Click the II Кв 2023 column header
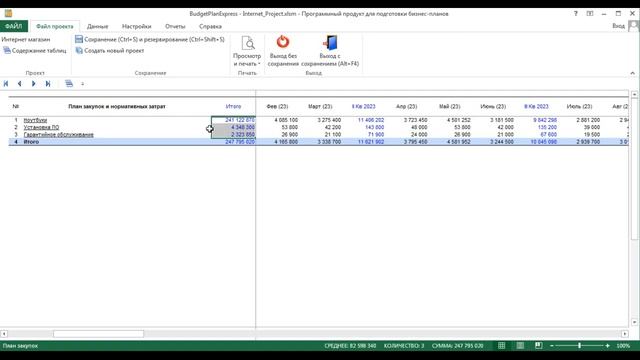 (536, 107)
